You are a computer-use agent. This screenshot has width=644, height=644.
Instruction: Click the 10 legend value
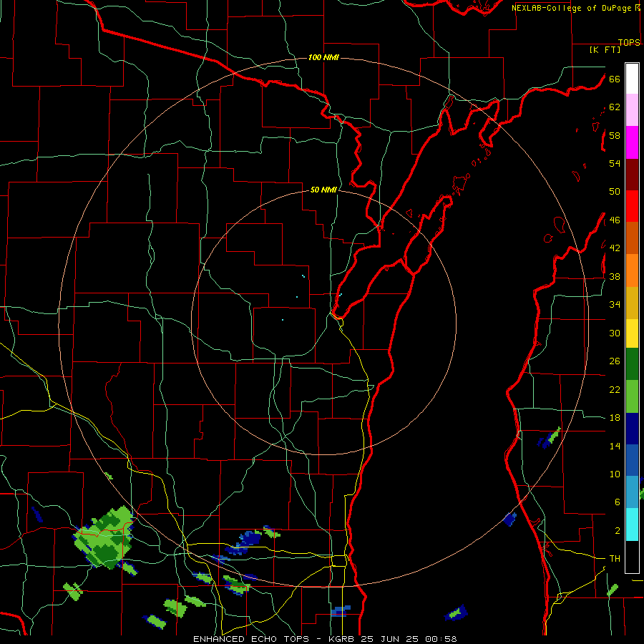pos(615,474)
